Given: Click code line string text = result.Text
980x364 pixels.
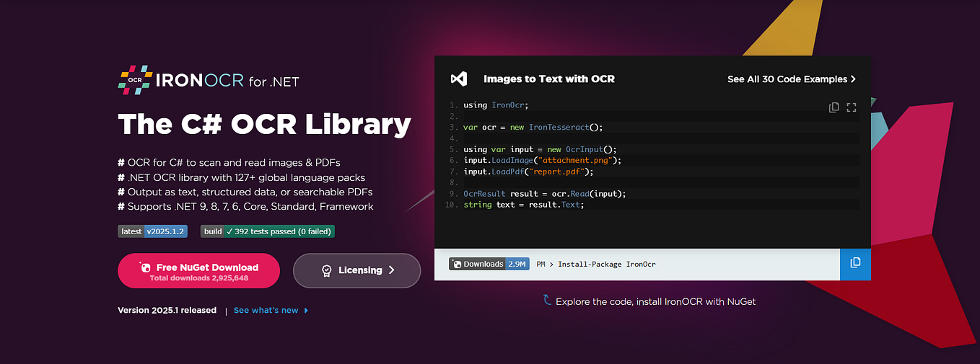Looking at the screenshot, I should pos(523,205).
